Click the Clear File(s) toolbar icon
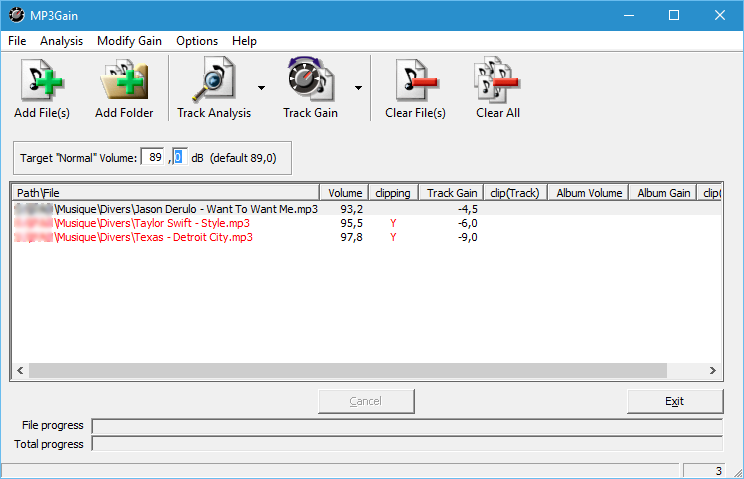Image resolution: width=744 pixels, height=479 pixels. coord(416,80)
